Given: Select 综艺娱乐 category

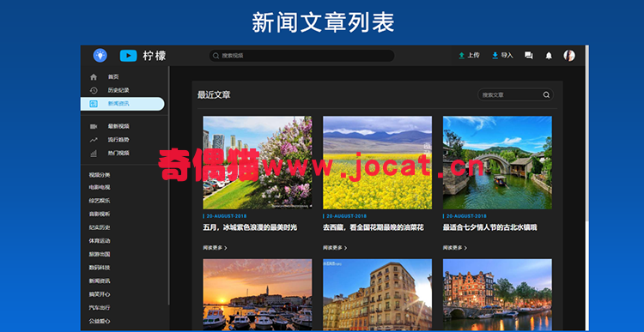Looking at the screenshot, I should point(100,201).
